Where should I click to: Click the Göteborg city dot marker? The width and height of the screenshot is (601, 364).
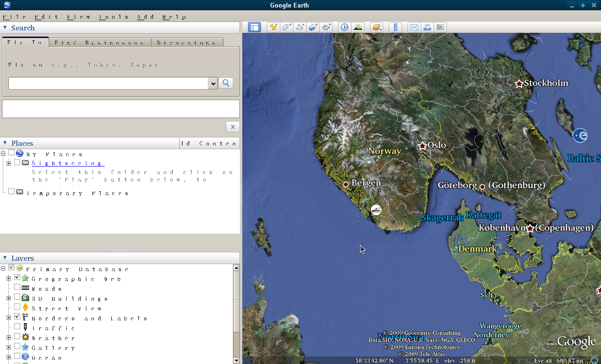click(482, 187)
